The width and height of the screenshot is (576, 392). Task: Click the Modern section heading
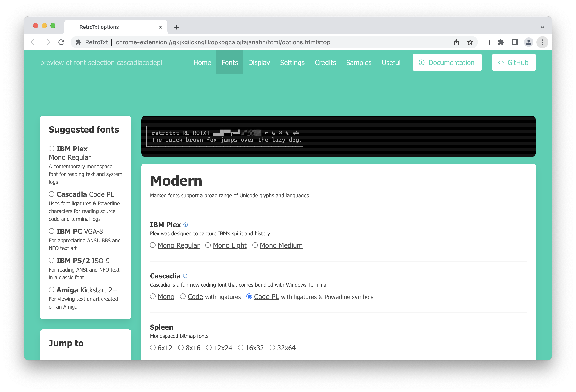tap(176, 181)
